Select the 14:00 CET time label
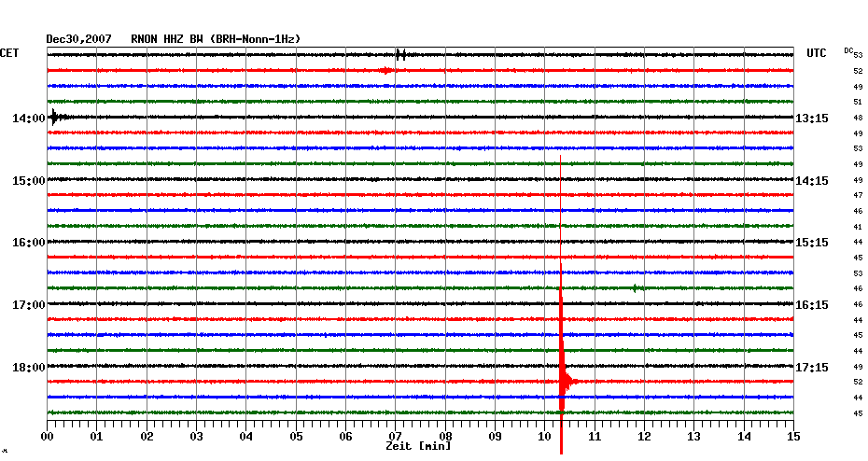This screenshot has width=868, height=461. coord(29,119)
